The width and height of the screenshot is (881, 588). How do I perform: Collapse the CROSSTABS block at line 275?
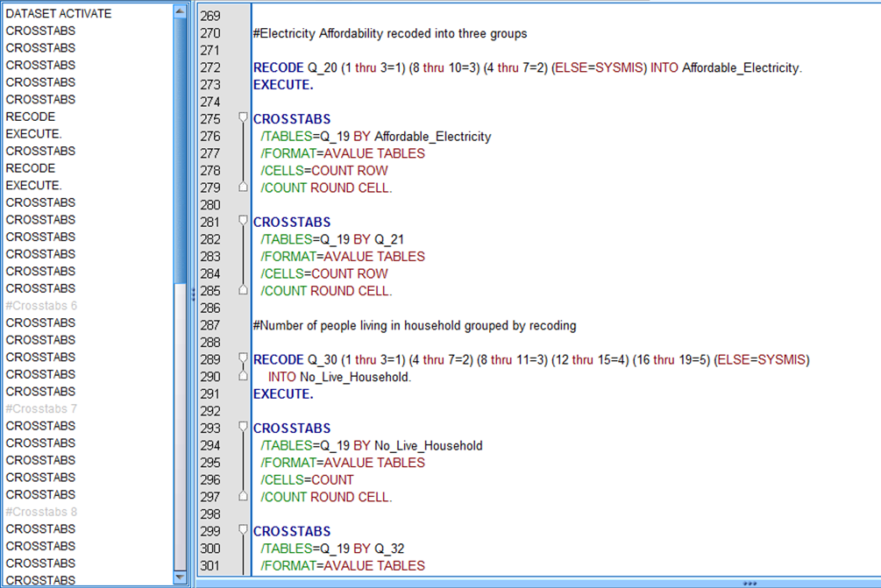tap(243, 118)
